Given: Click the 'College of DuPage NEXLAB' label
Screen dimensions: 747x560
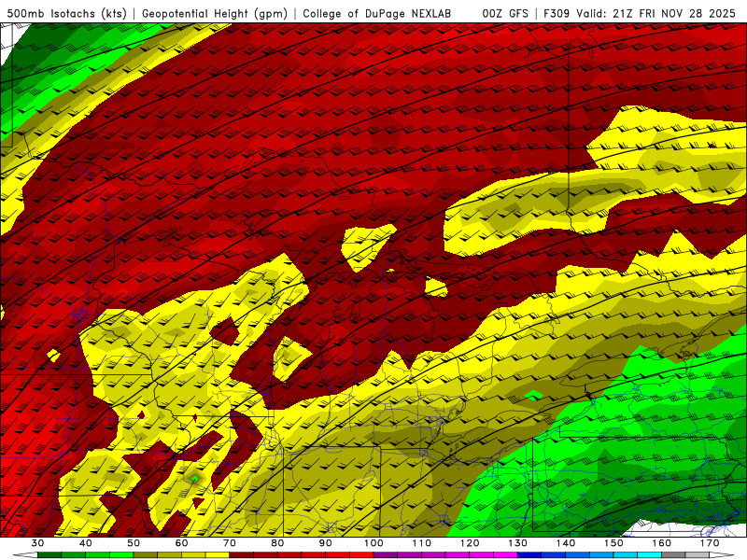Looking at the screenshot, I should coord(377,14).
